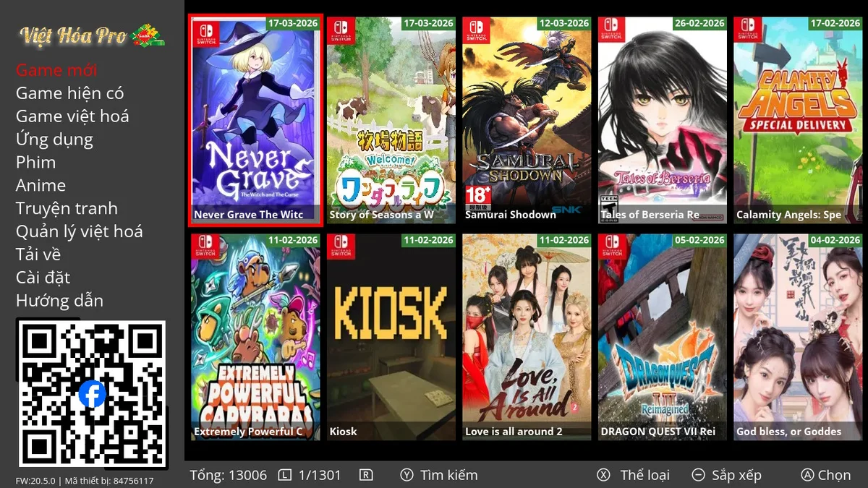Viewport: 868px width, 488px height.
Task: Click the Y search button icon
Action: (407, 475)
